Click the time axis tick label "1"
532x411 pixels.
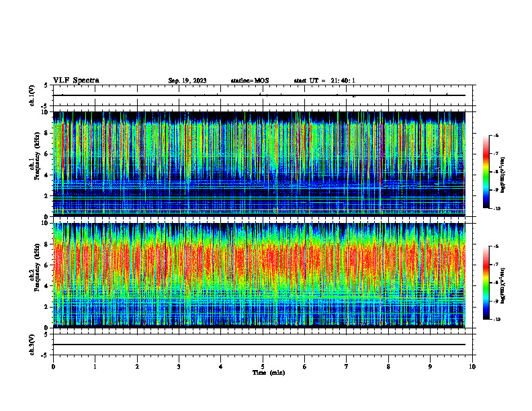(95, 367)
